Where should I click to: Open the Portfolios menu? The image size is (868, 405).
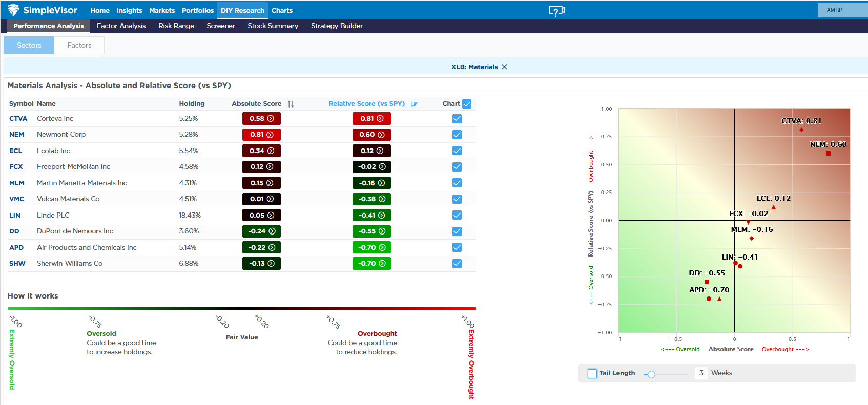(198, 10)
